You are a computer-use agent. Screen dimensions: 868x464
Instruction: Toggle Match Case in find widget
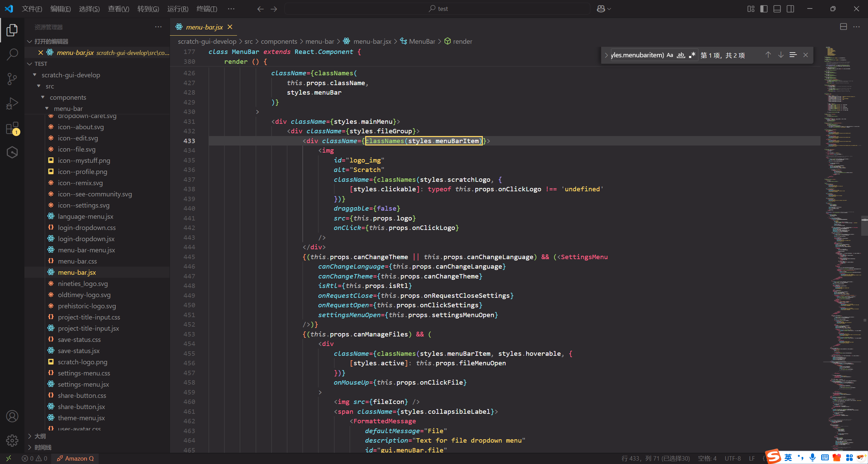click(x=670, y=55)
